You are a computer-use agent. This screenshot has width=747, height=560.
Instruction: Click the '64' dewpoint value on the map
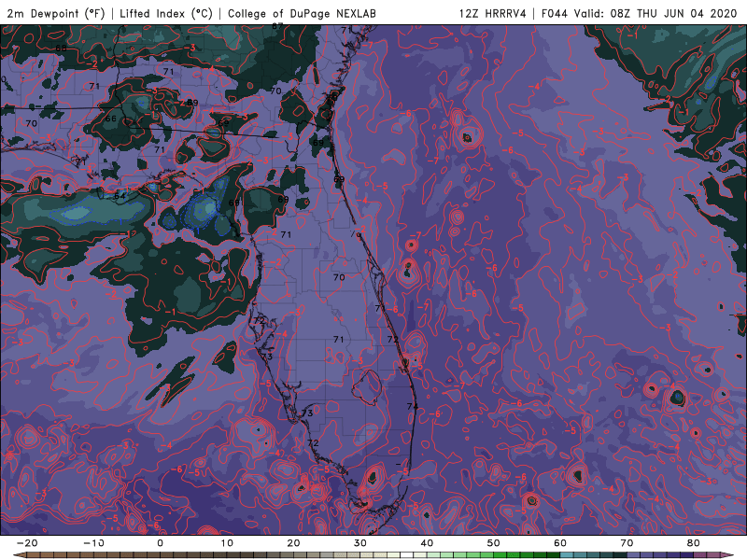coord(120,196)
